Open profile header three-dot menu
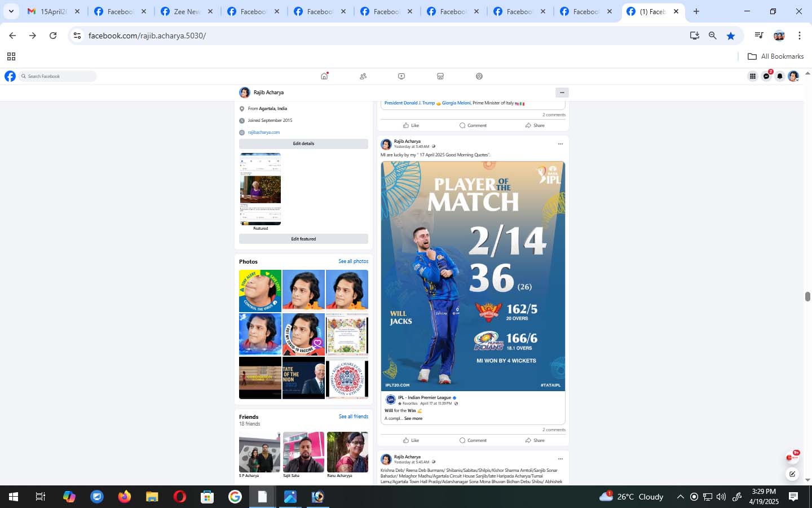The height and width of the screenshot is (508, 812). (562, 93)
